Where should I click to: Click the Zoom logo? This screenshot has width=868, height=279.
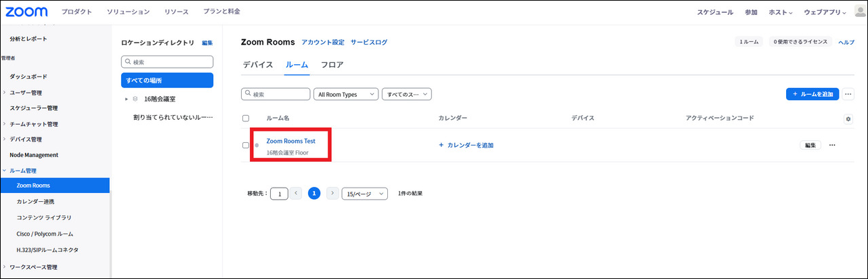26,12
